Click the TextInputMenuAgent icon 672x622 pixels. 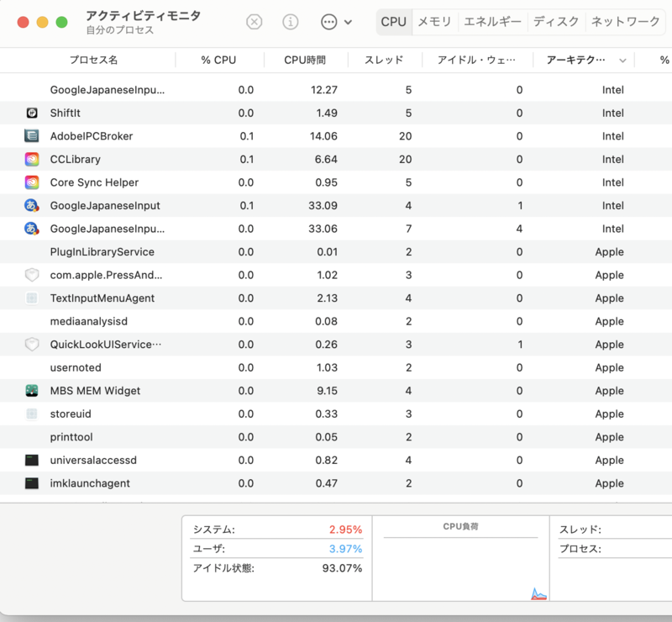click(x=32, y=298)
